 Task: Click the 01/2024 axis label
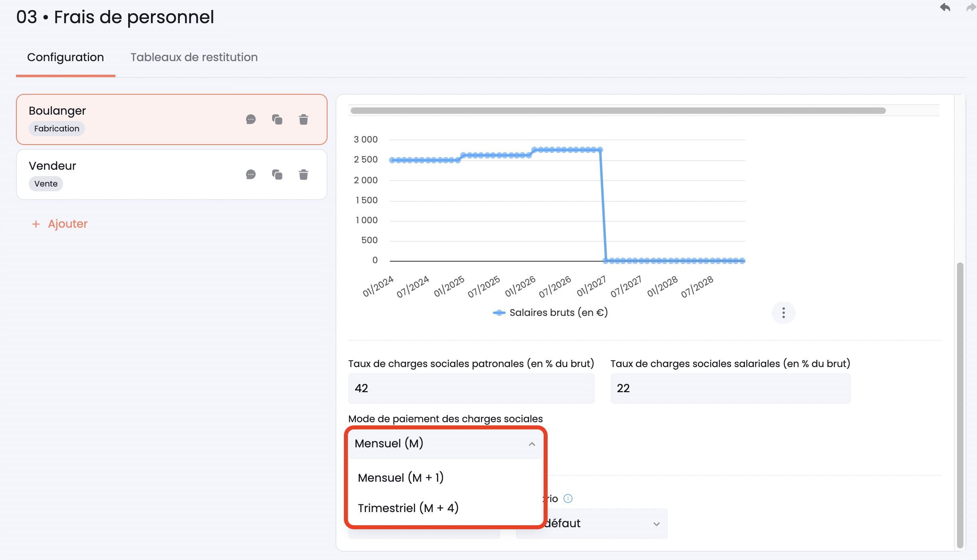click(x=378, y=286)
